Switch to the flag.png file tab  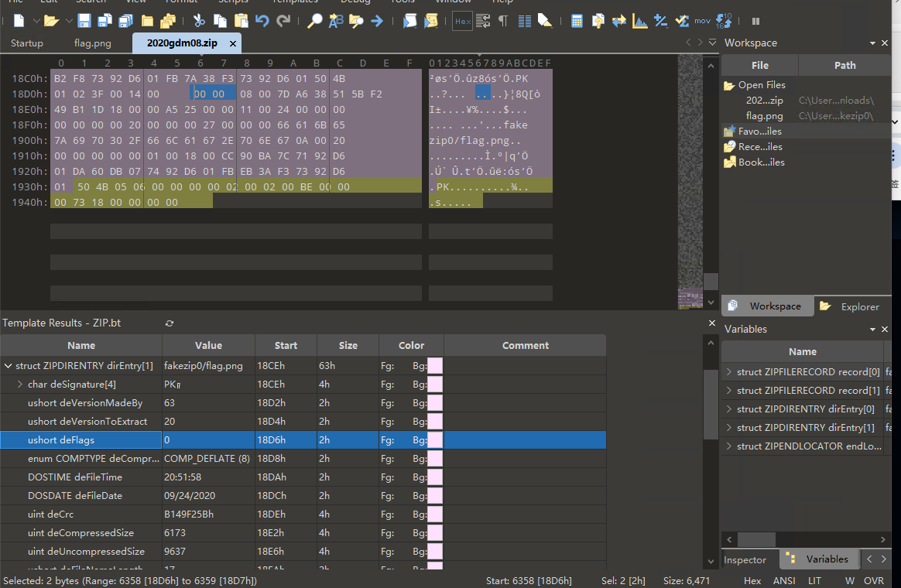92,43
